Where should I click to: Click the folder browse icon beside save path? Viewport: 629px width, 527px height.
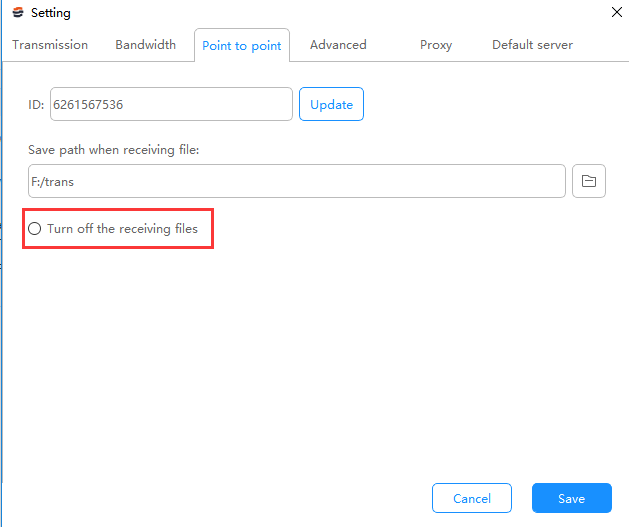tap(588, 181)
